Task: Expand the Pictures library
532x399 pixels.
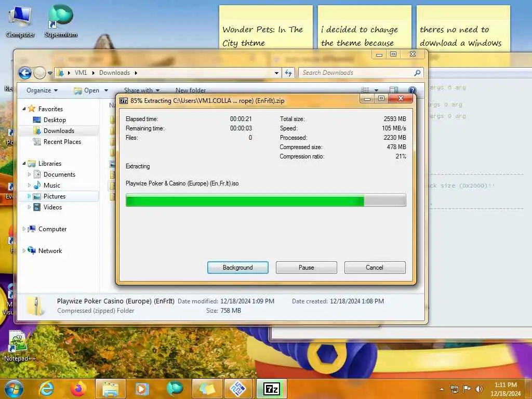Action: 29,196
